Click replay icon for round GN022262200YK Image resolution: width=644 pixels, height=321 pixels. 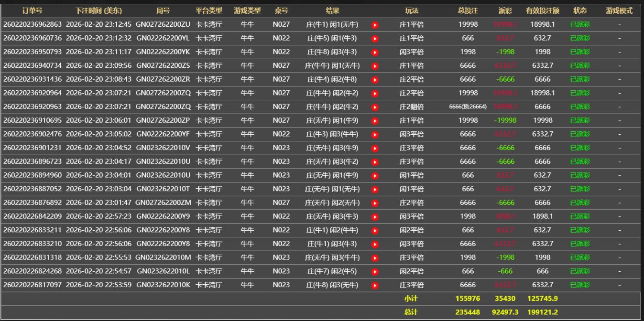click(375, 52)
